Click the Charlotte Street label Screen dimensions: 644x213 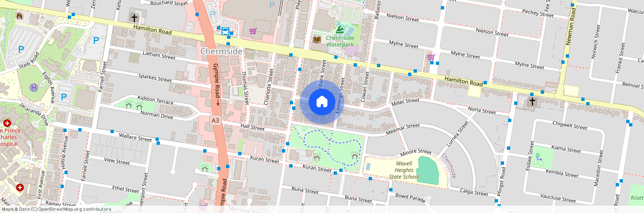pos(268,87)
